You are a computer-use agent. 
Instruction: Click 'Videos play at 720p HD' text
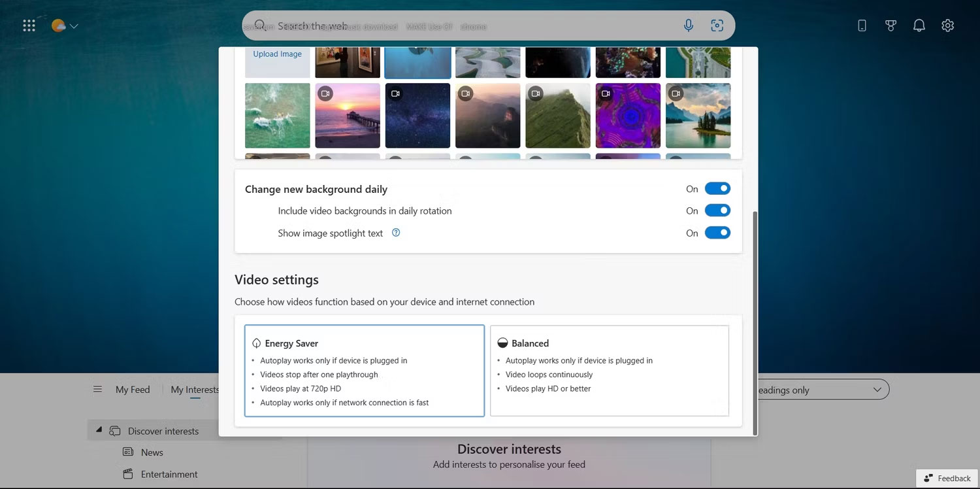pos(301,388)
